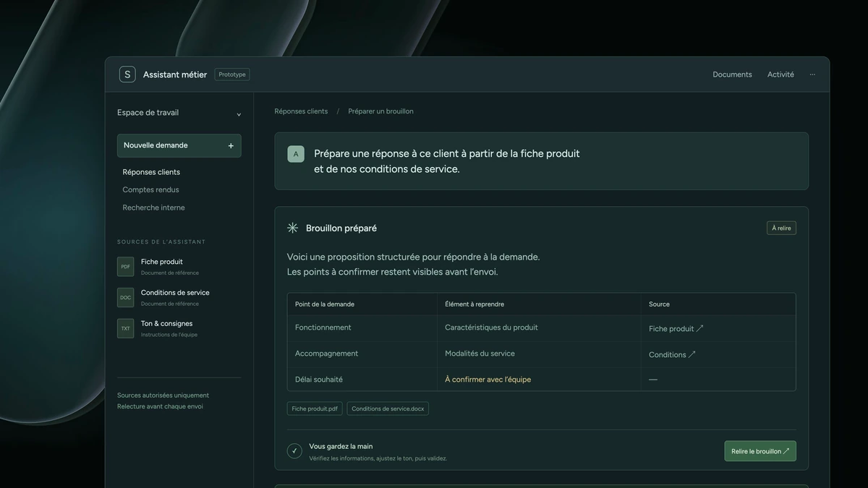
Task: Click the Prototype badge
Action: point(232,74)
